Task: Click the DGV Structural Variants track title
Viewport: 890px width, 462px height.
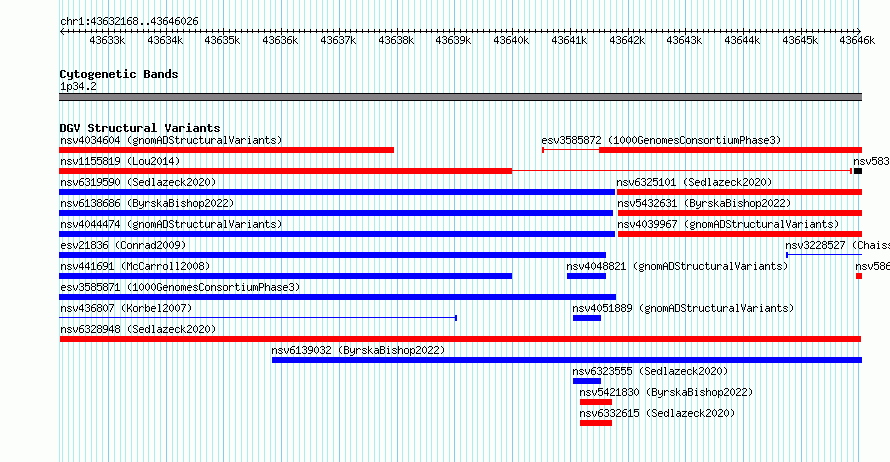Action: 140,128
